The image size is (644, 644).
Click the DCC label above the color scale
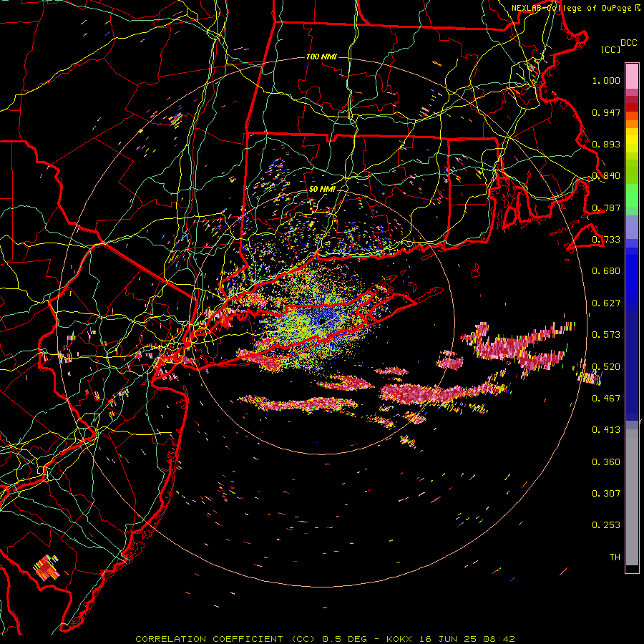(x=628, y=43)
